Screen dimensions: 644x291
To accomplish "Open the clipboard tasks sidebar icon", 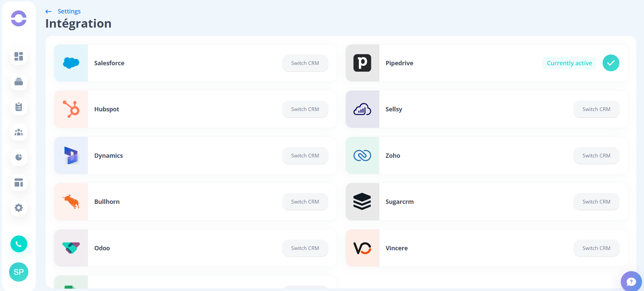I will coord(19,107).
